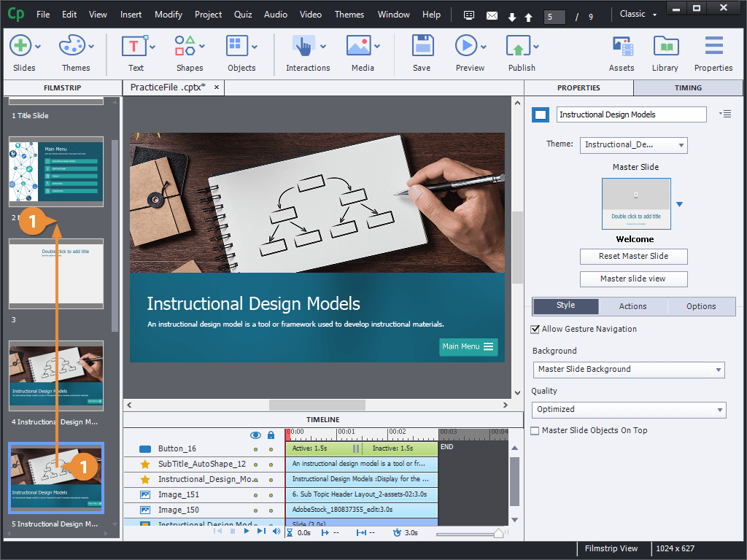Uncheck Allow Gesture Navigation

[535, 329]
